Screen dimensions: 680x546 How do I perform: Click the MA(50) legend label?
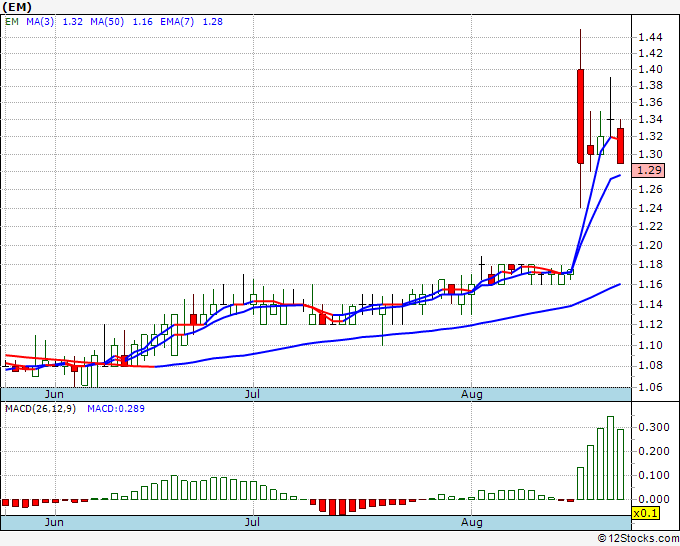pos(107,22)
